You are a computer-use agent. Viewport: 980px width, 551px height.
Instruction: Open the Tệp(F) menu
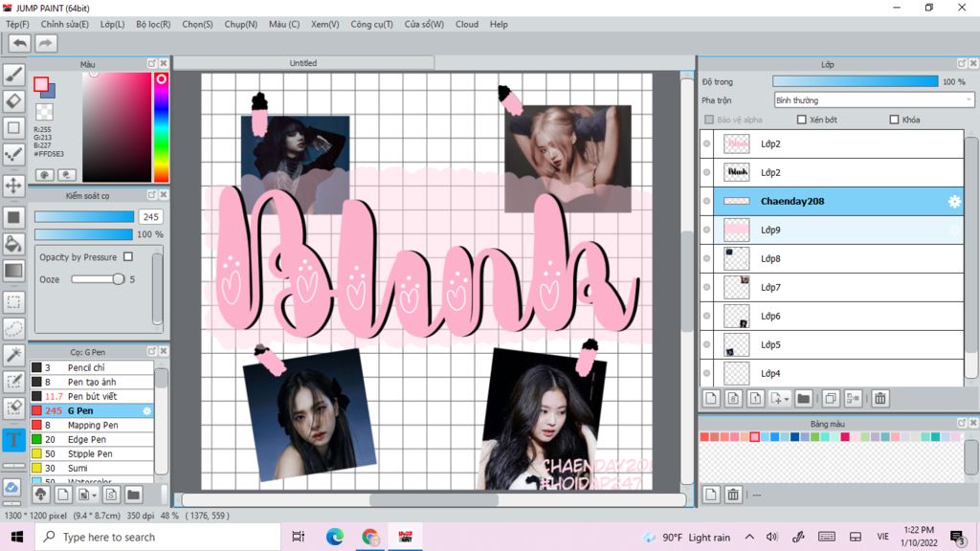coord(17,24)
